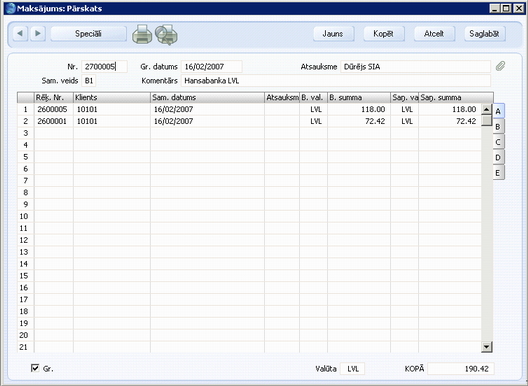Switch to tab E
Screen dimensions: 528x386
pyautogui.click(x=498, y=173)
